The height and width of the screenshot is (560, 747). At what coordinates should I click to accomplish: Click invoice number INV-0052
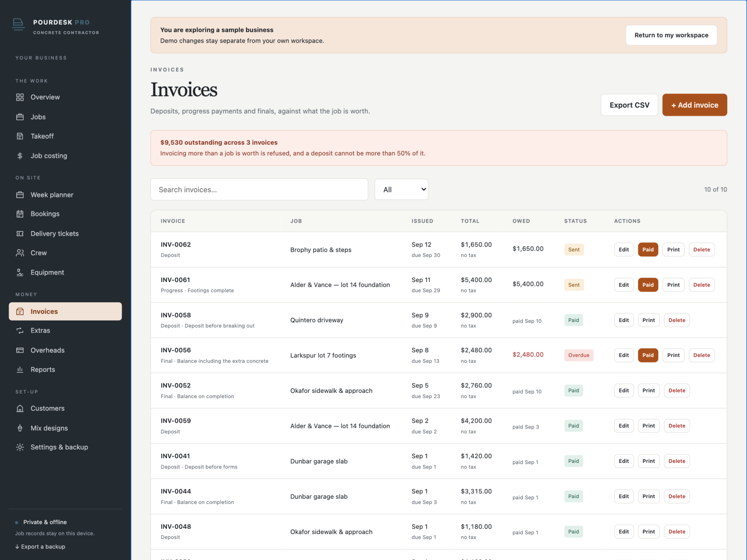[175, 385]
